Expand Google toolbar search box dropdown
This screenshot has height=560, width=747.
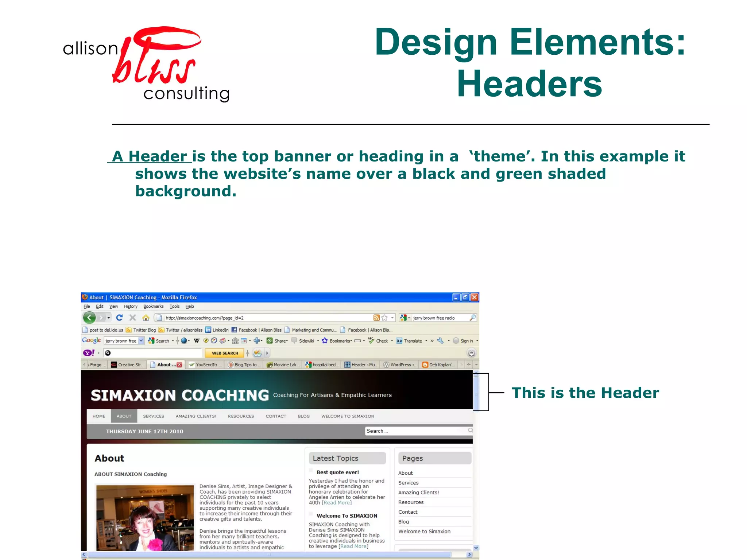(141, 341)
